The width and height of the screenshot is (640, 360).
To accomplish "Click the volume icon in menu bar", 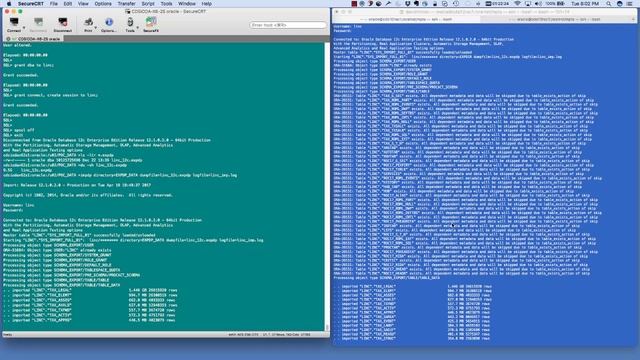I will point(538,4).
